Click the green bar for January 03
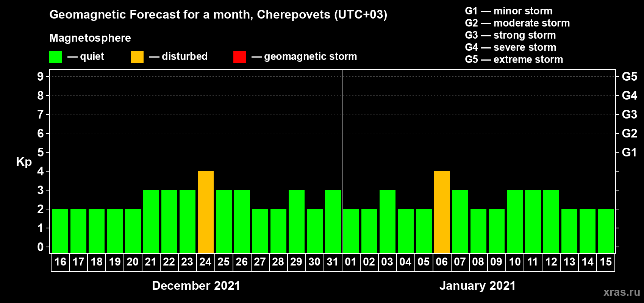 388,221
